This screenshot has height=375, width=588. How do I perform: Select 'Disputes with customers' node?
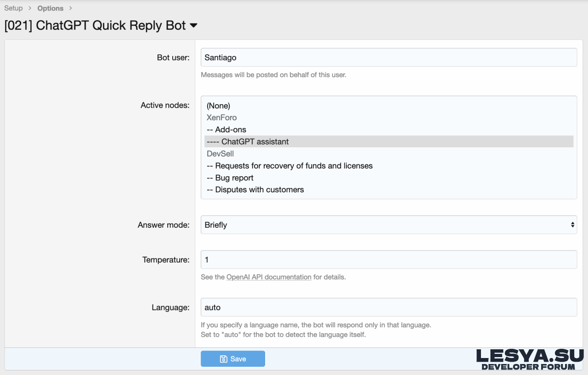[255, 189]
